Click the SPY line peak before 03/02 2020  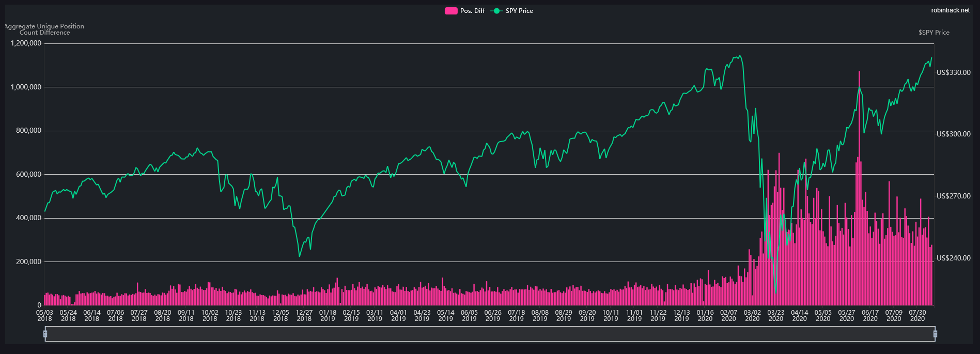739,56
